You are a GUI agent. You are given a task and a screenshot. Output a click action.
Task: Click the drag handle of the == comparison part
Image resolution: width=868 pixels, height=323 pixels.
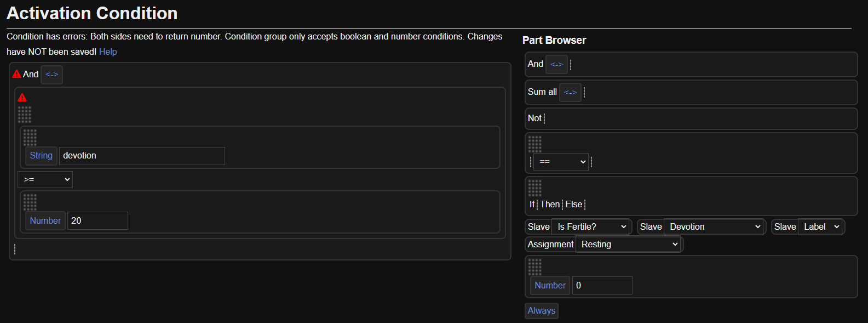tap(534, 144)
